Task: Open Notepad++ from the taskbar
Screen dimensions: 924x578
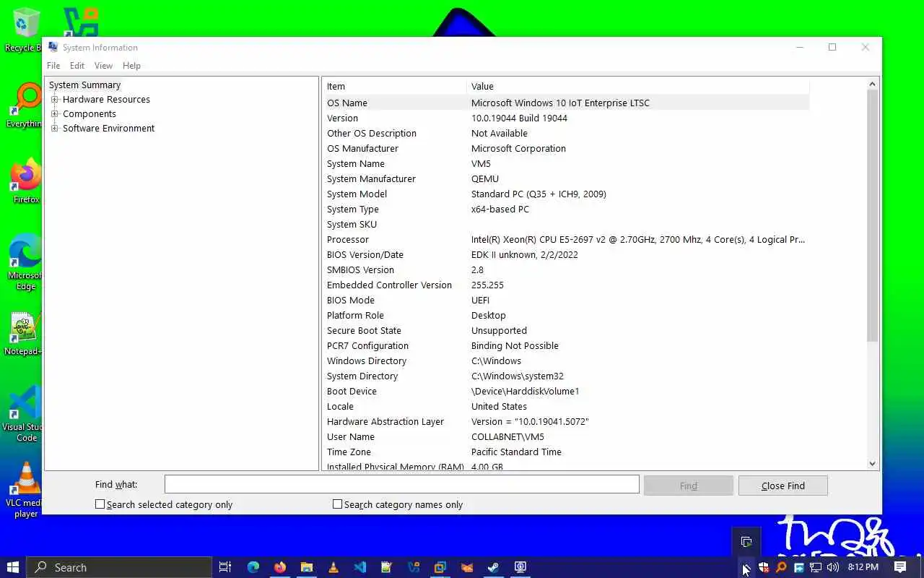Action: coord(387,567)
